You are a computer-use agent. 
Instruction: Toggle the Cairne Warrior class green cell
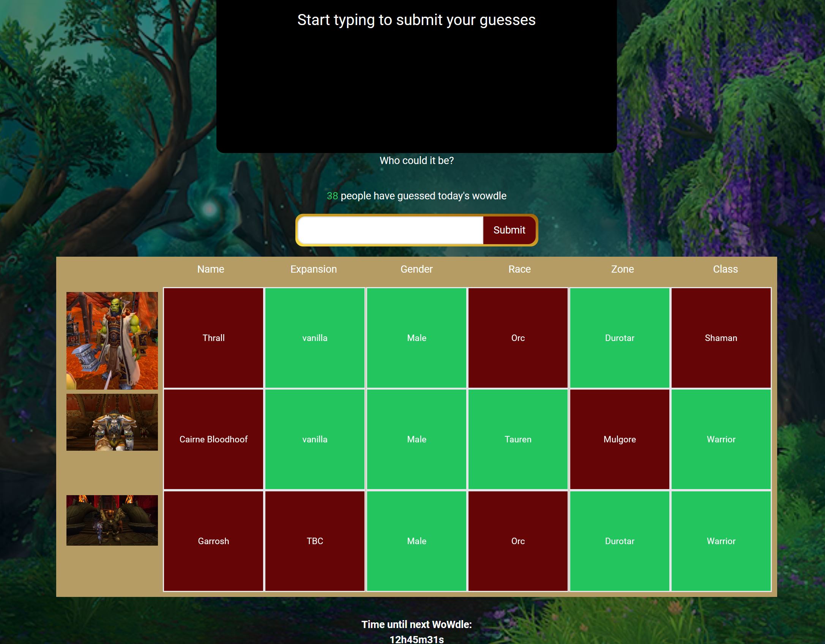(721, 439)
